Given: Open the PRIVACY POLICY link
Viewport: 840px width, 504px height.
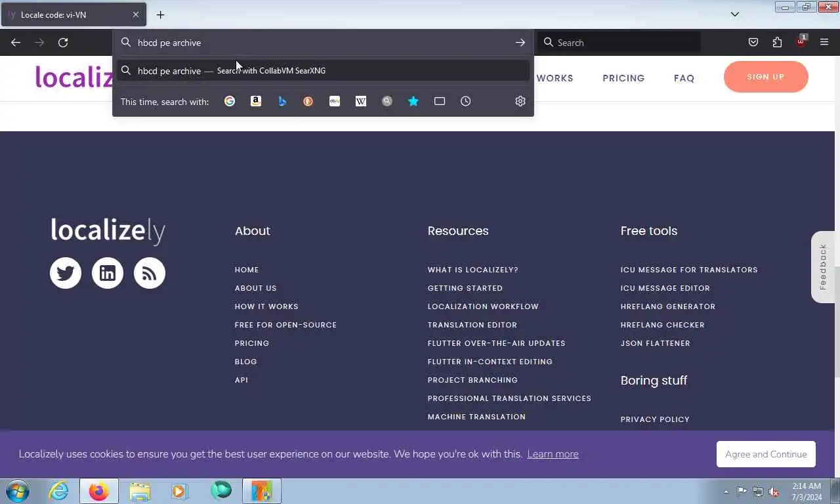Looking at the screenshot, I should (655, 419).
